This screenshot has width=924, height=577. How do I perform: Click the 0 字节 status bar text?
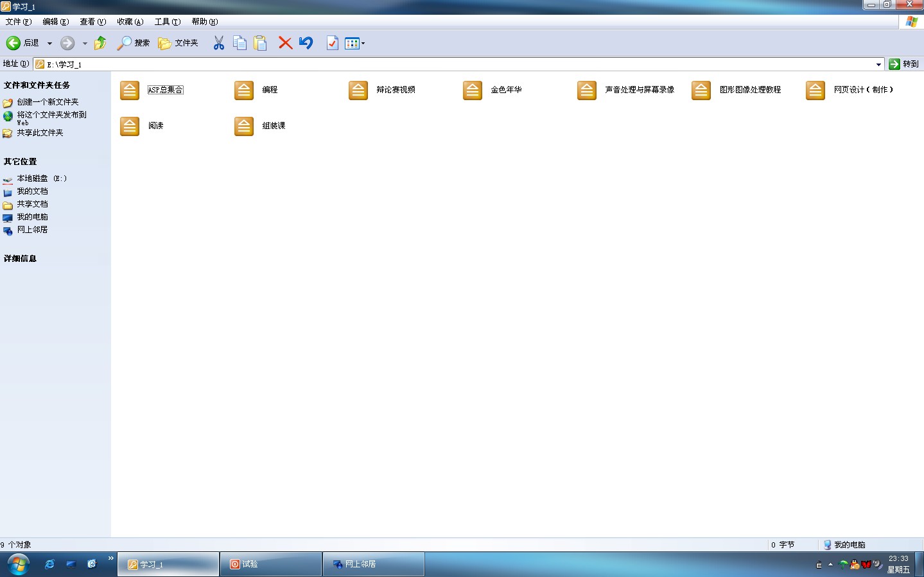(x=783, y=545)
